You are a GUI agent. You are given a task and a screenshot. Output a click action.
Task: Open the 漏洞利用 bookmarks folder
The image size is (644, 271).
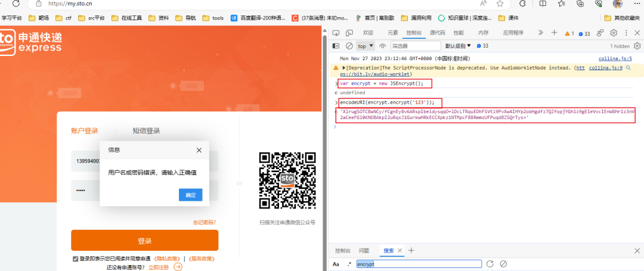(416, 18)
